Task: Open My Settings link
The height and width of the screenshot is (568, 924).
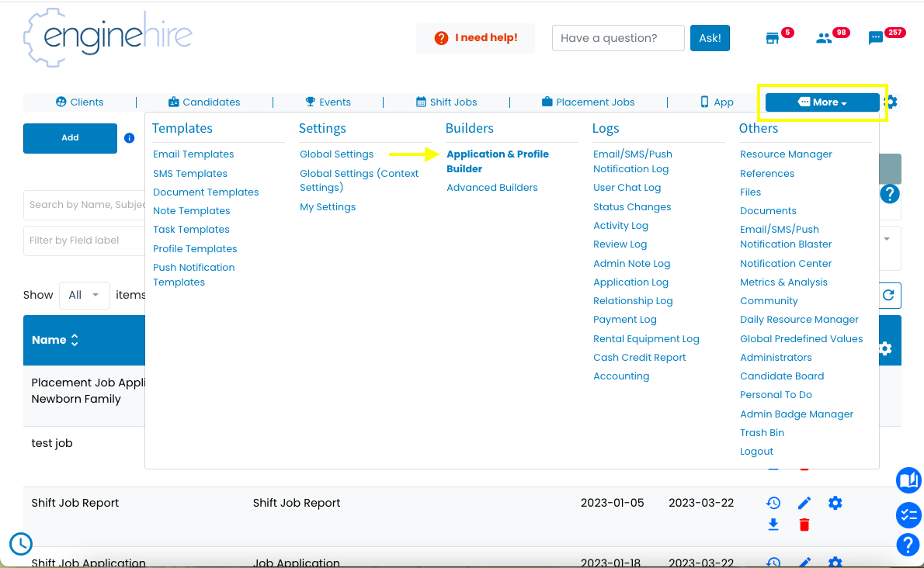Action: click(328, 207)
